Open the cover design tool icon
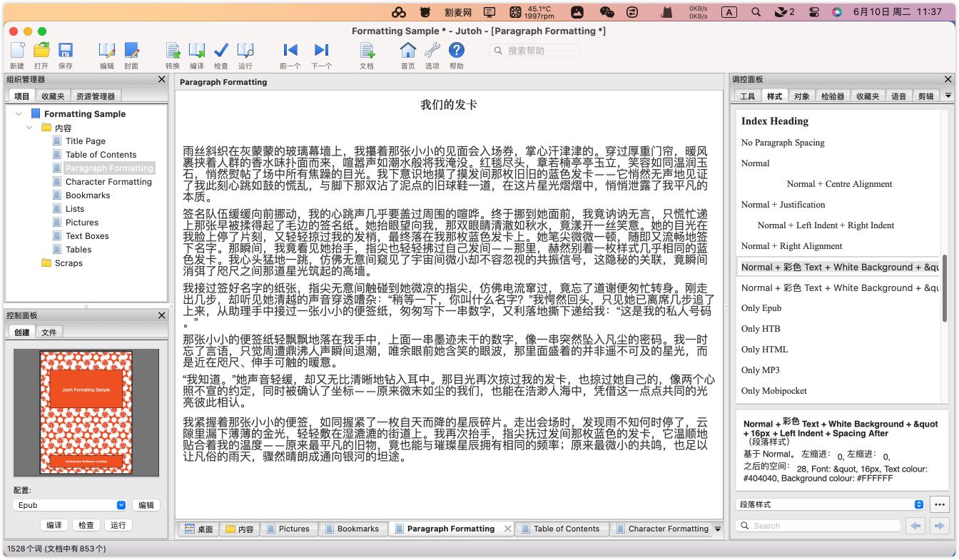This screenshot has width=959, height=560. point(131,51)
